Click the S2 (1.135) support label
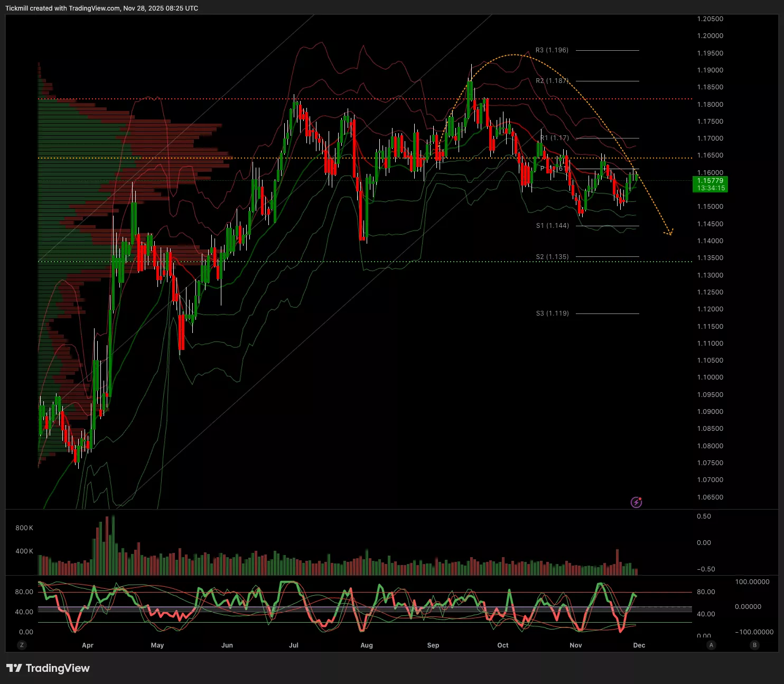This screenshot has width=784, height=684. click(x=553, y=257)
